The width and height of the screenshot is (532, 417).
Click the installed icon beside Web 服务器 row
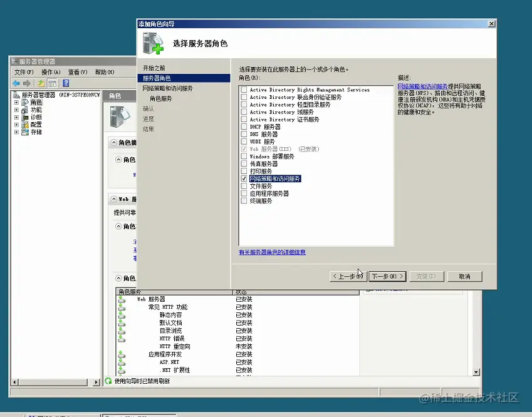(x=122, y=299)
